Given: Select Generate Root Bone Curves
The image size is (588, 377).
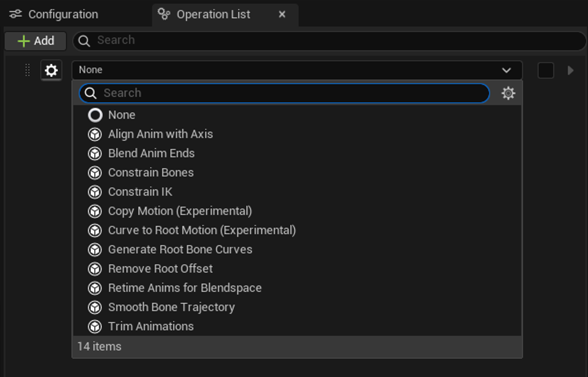Looking at the screenshot, I should 297,249.
